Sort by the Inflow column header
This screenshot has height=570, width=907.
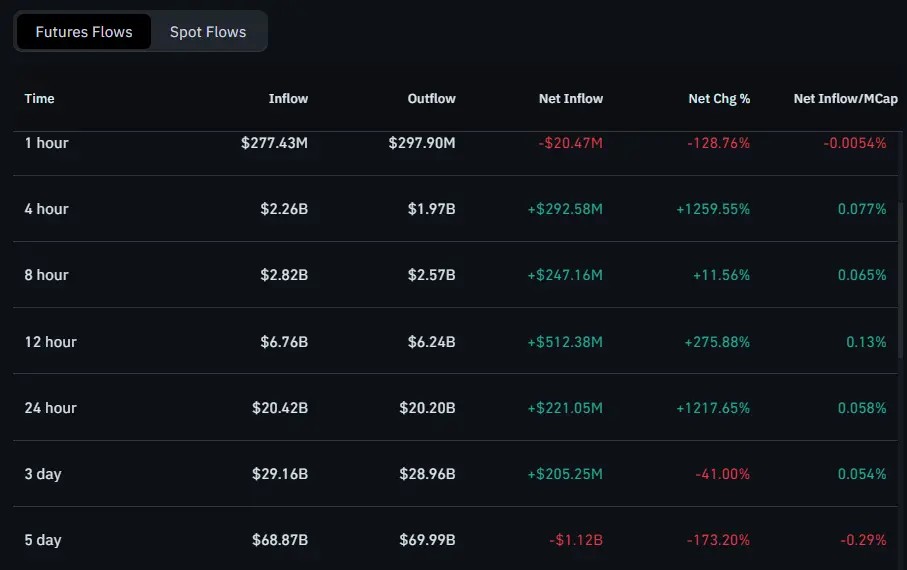[x=288, y=99]
